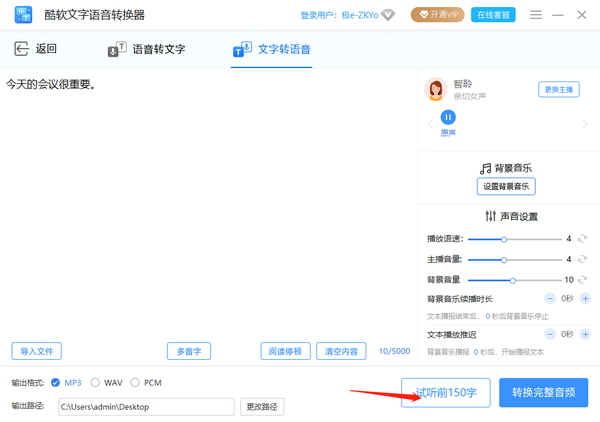Screen dimensions: 600x422
Task: Switch to 文字转语音 tab
Action: pyautogui.click(x=272, y=49)
